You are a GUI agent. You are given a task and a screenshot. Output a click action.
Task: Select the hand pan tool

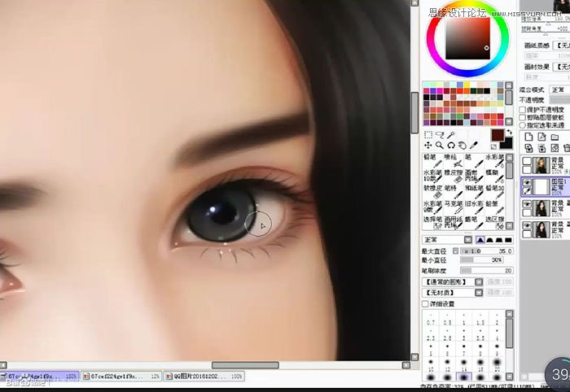tap(462, 146)
